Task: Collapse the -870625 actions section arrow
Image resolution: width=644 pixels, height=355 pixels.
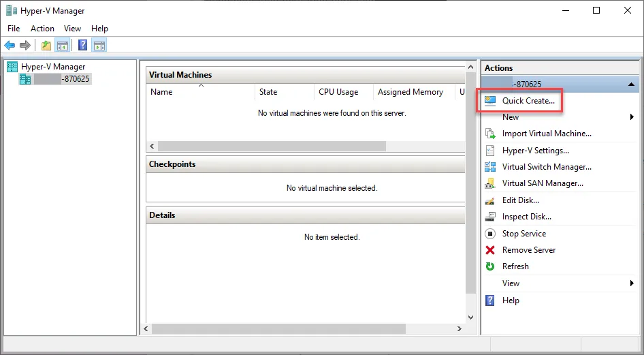Action: point(631,84)
